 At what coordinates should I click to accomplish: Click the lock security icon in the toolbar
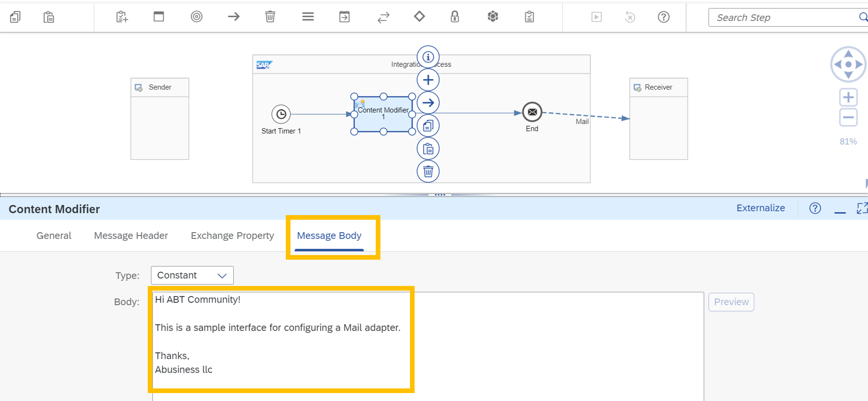[454, 17]
